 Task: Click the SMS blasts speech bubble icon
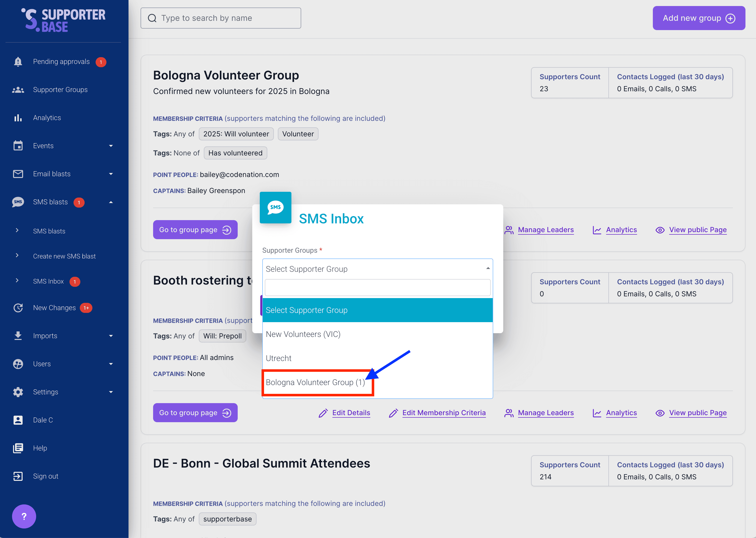point(18,202)
